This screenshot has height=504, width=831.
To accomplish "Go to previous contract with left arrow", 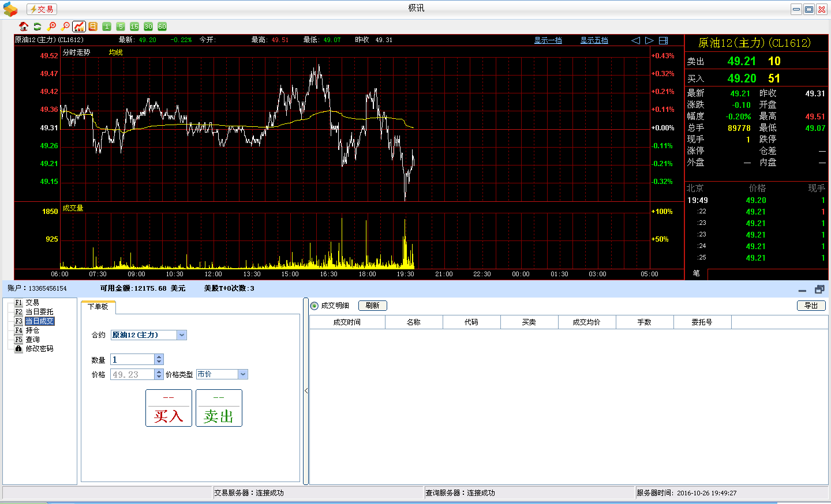I will (x=635, y=40).
